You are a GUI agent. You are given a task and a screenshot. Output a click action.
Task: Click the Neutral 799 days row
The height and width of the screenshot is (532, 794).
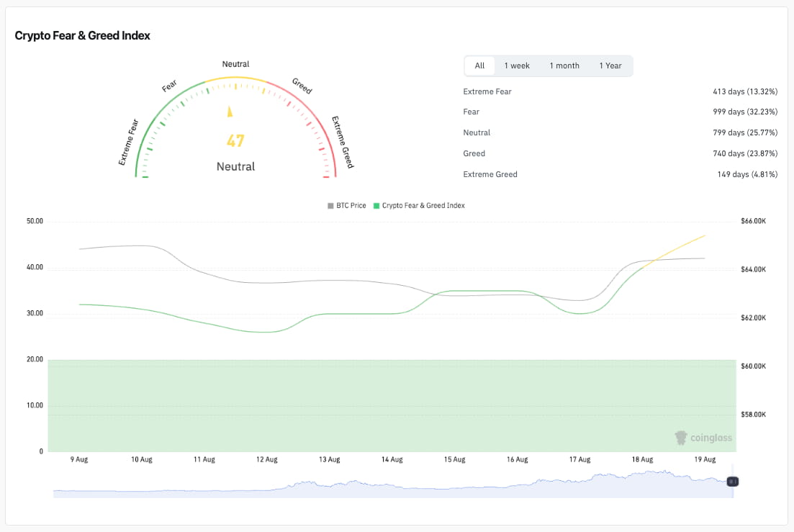[621, 132]
